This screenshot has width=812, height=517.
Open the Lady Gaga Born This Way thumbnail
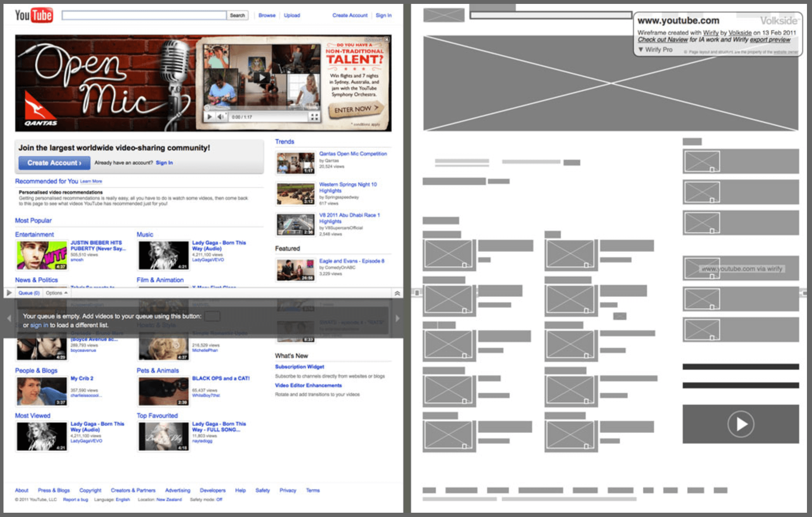163,255
